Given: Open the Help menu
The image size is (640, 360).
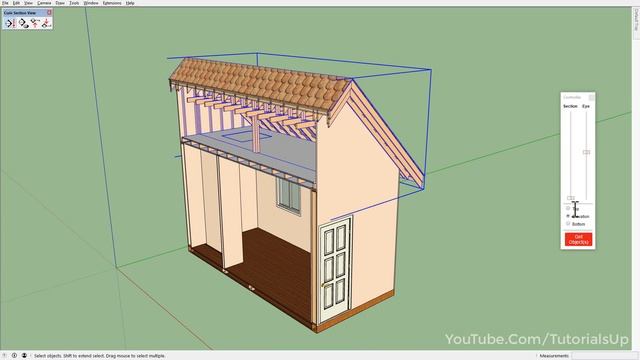Looking at the screenshot, I should 130,3.
